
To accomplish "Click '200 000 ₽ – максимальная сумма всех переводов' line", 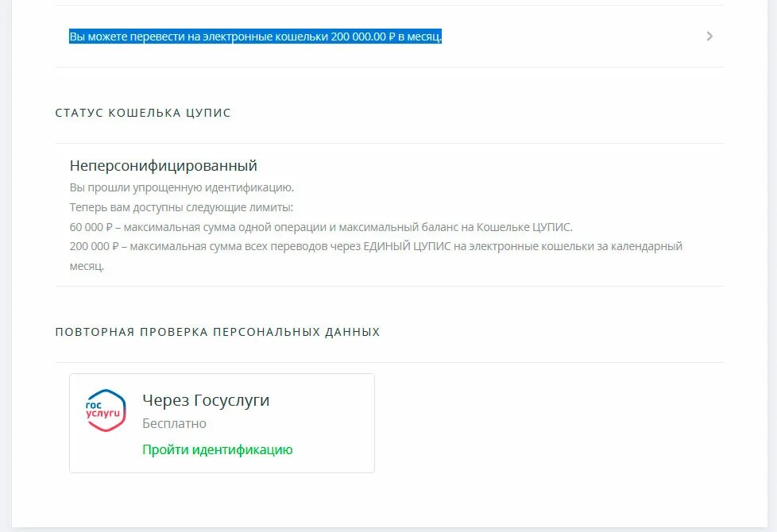I will (x=376, y=256).
